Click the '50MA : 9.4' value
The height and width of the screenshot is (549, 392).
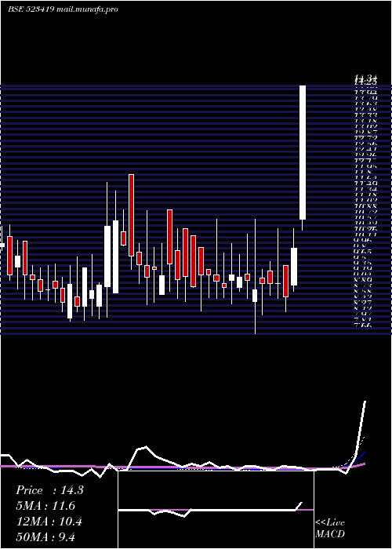45,537
